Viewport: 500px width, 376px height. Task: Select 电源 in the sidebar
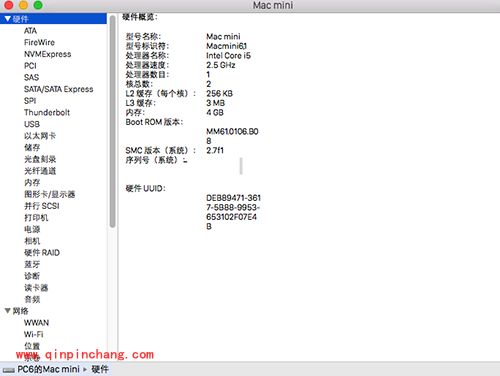[32, 229]
